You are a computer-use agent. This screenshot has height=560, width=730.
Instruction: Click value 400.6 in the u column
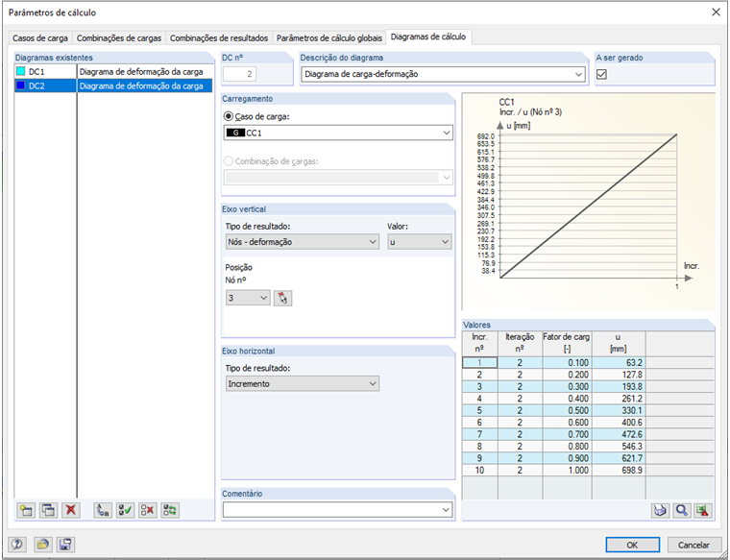619,423
